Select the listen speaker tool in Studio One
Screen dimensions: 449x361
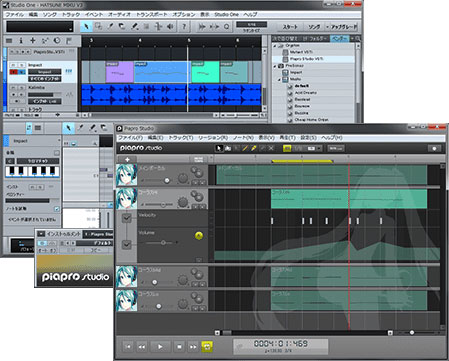(x=170, y=26)
